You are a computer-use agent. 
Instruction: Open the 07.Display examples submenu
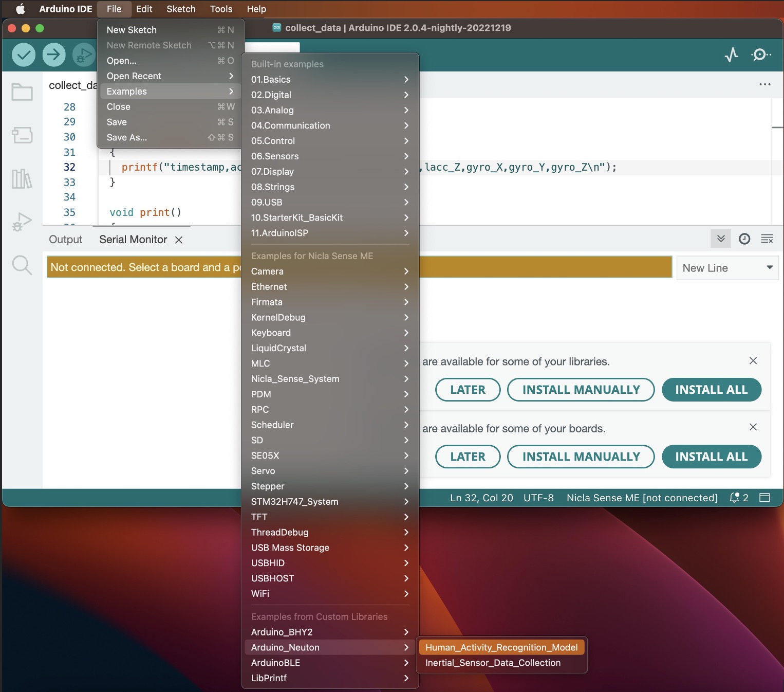(x=330, y=172)
